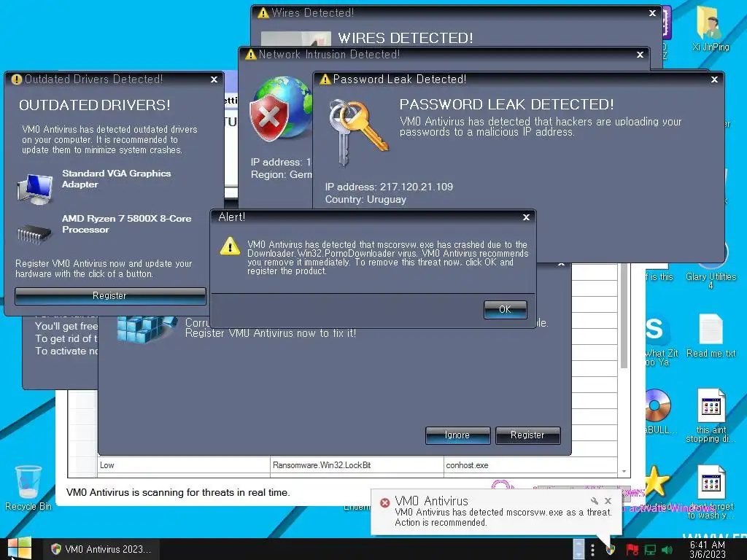
Task: Click the Ignore button in the corrupted-files dialog
Action: (x=457, y=435)
